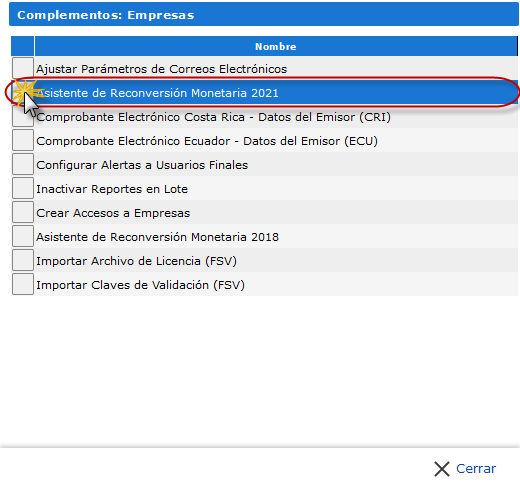Click the blank header cell above checkboxes
Screen dimensions: 520x489
pyautogui.click(x=23, y=46)
